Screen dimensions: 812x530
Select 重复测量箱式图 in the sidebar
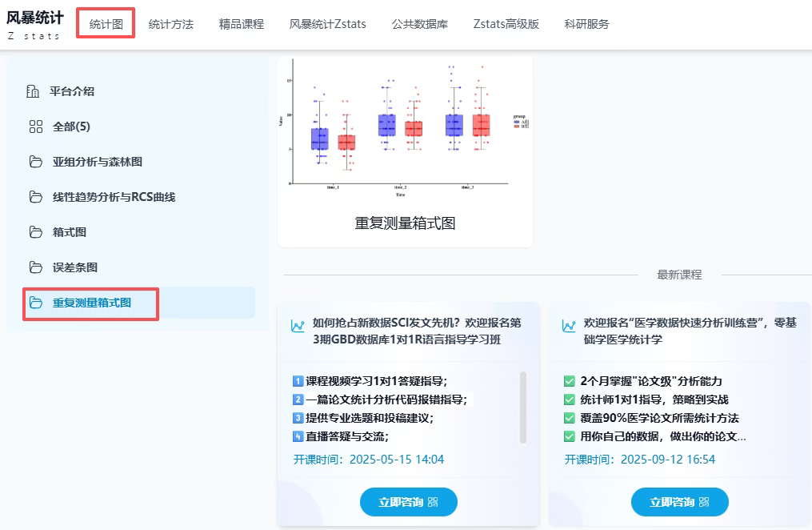click(x=91, y=303)
